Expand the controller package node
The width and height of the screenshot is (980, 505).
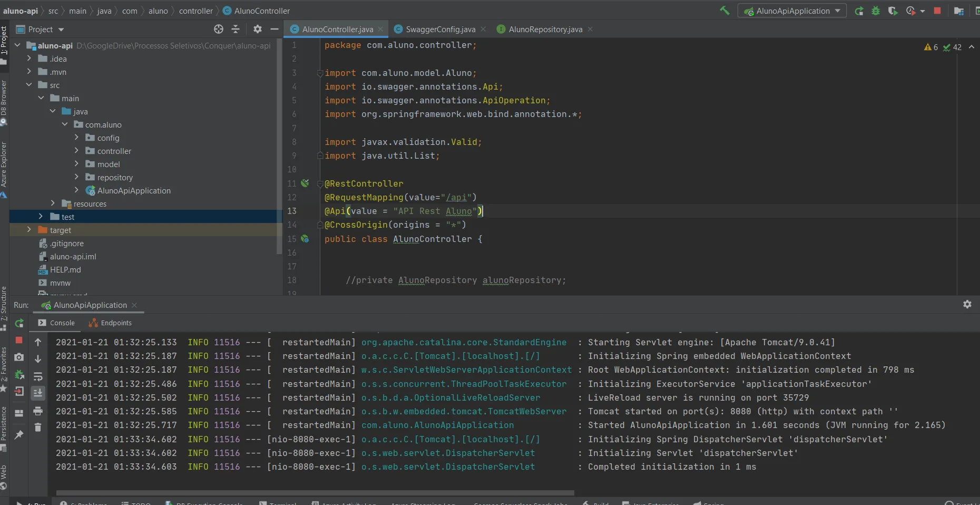click(x=76, y=151)
